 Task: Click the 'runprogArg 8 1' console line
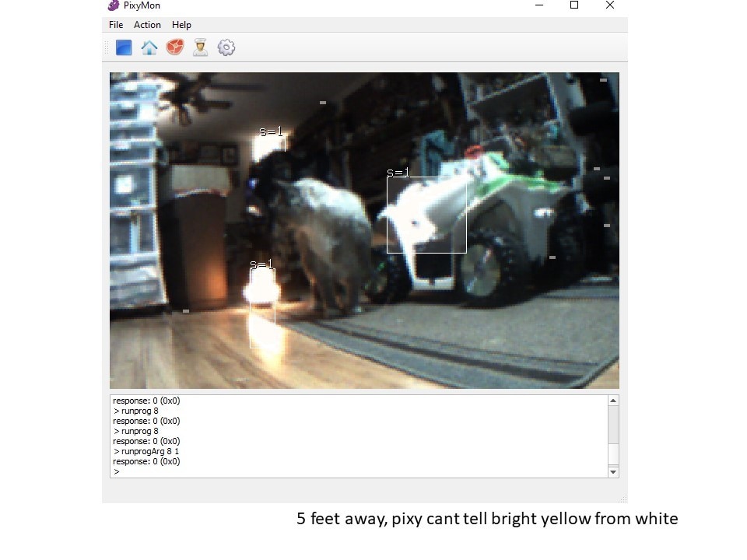tap(147, 451)
